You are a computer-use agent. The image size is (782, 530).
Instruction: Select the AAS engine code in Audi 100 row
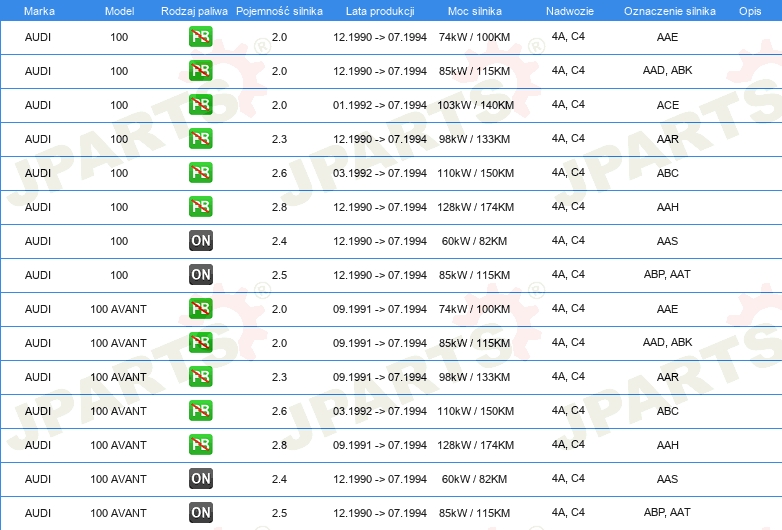coord(667,241)
